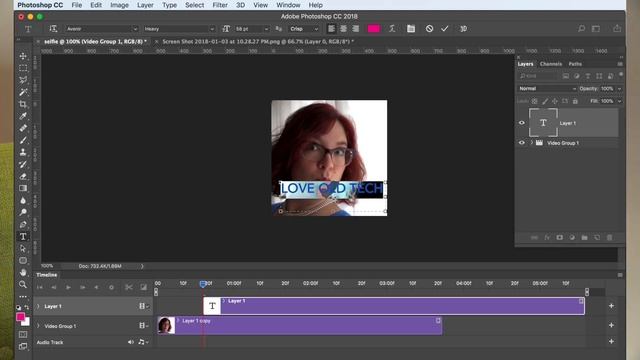Open the Filter menu
The image size is (640, 360).
click(x=220, y=5)
